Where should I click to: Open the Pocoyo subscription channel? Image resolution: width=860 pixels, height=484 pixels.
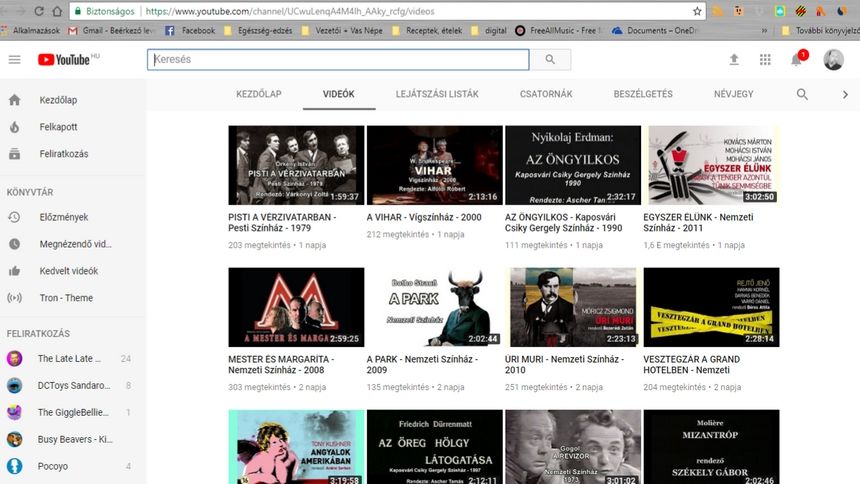53,466
